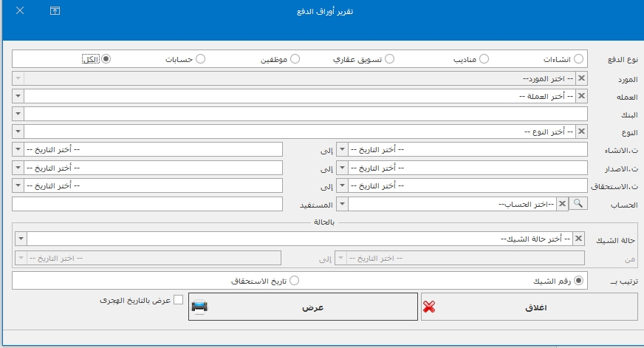Select the انشاءات payment type radio
This screenshot has height=348, width=644.
[578, 58]
